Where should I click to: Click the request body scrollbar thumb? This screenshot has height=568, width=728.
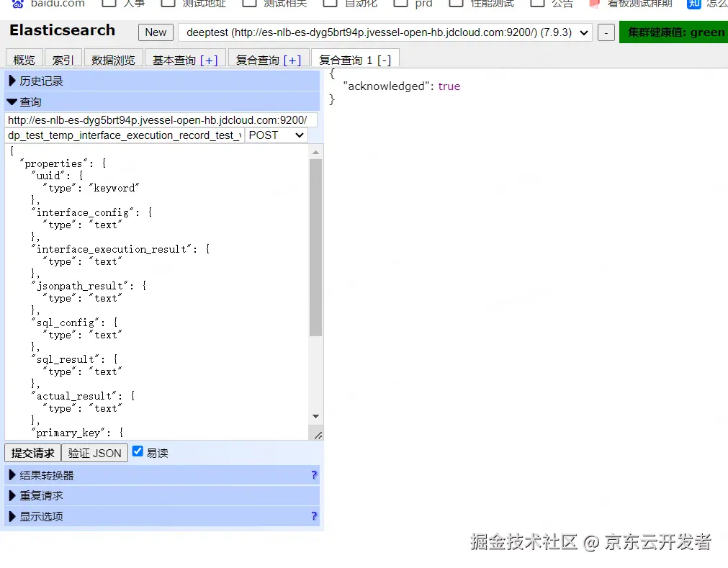pyautogui.click(x=315, y=248)
